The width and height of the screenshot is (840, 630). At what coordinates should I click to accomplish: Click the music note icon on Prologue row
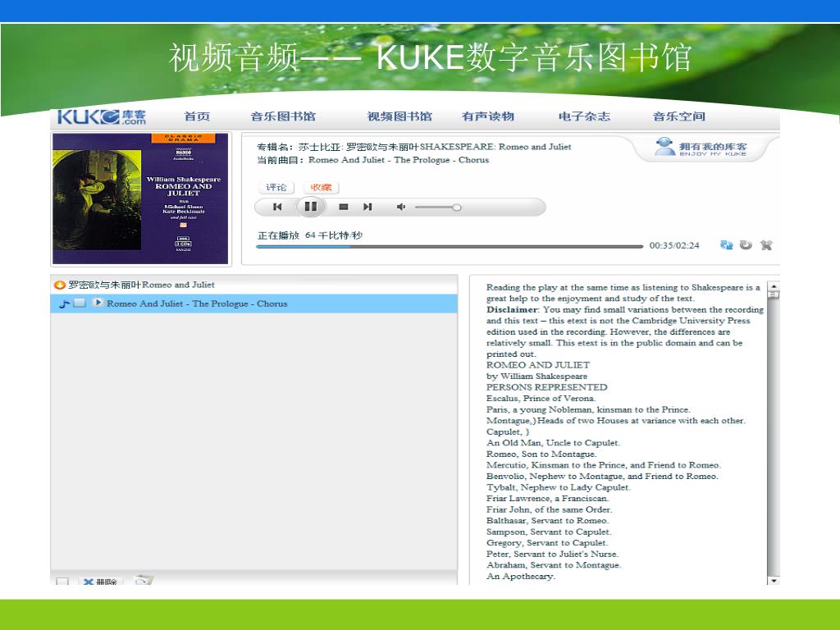point(64,304)
